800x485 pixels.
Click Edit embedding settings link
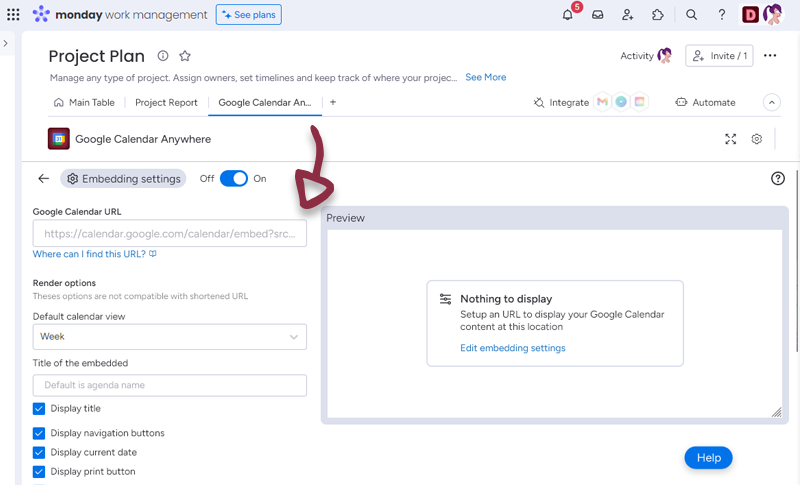(x=512, y=348)
